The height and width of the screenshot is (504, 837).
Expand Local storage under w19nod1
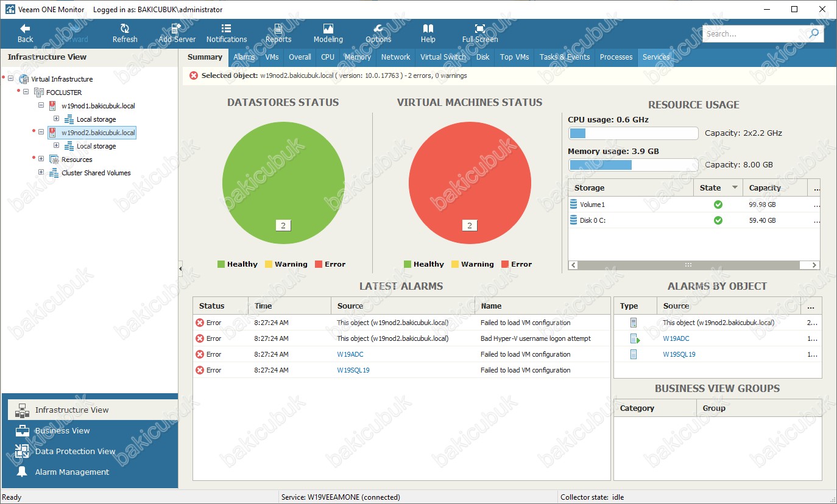[x=56, y=119]
